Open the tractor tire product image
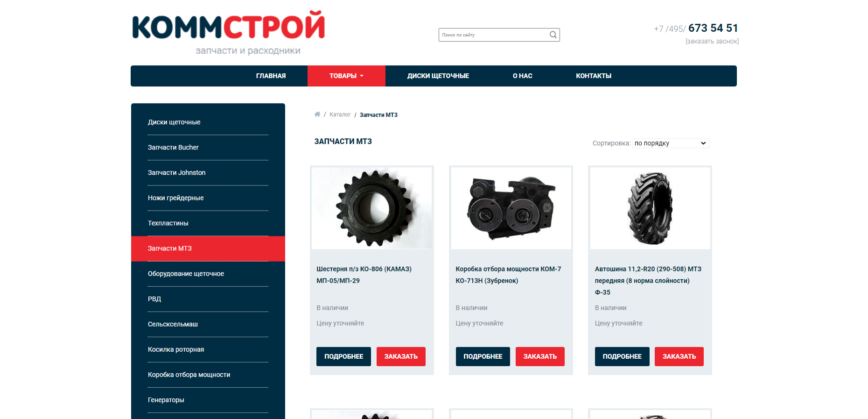 click(x=650, y=208)
